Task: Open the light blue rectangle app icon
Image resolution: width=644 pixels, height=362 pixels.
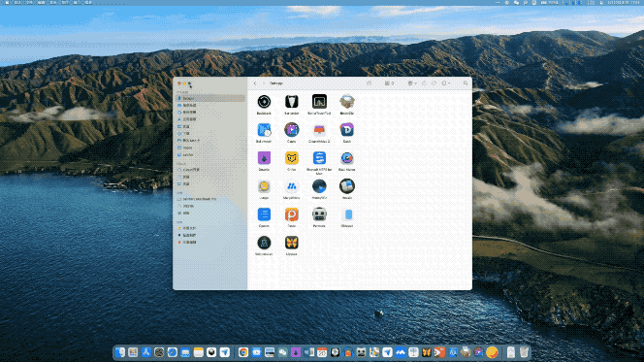Action: [347, 214]
